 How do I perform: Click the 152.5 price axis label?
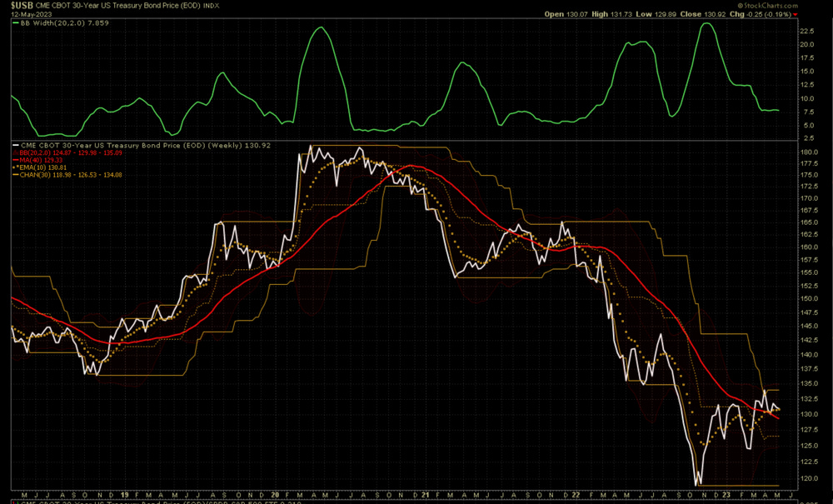point(810,286)
